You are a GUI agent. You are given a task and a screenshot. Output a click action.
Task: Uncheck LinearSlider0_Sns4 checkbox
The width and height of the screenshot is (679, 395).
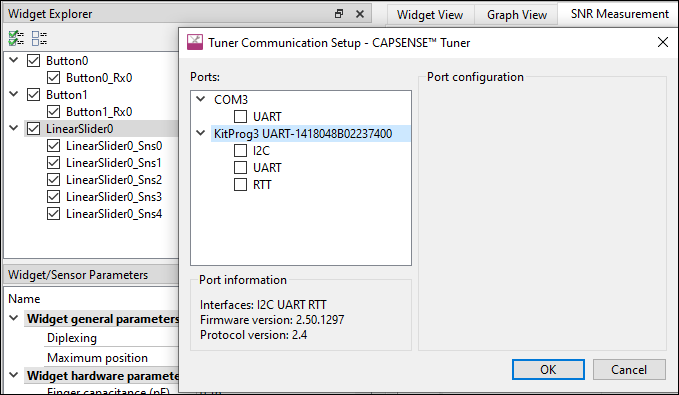[x=53, y=214]
